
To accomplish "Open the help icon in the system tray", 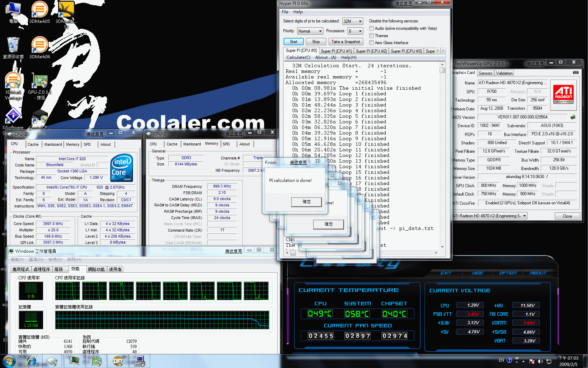I will coord(509,360).
